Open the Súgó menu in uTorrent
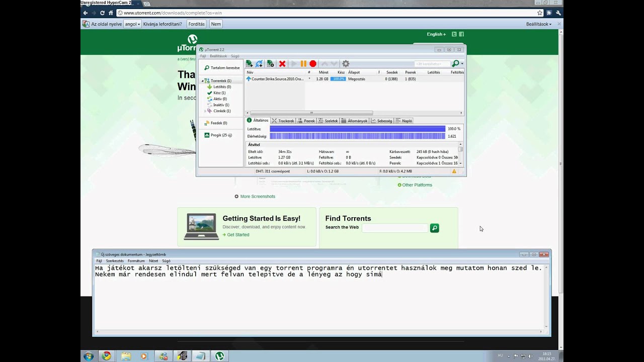This screenshot has height=362, width=644. pyautogui.click(x=235, y=56)
